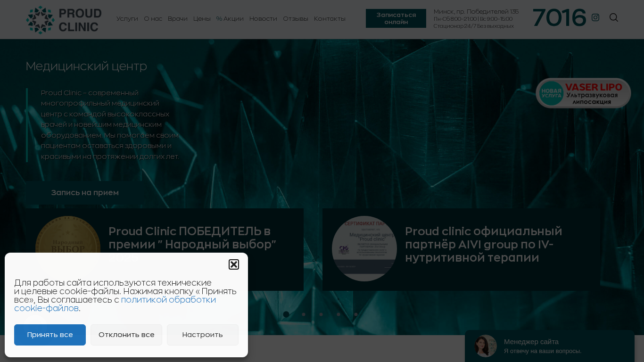
Task: Open the Услуги menu item
Action: 127,18
